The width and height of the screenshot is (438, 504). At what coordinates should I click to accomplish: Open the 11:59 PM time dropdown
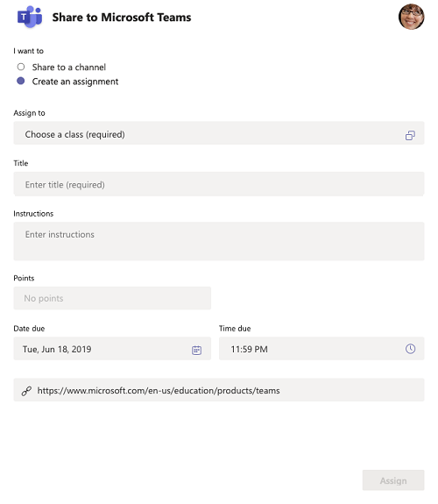click(x=321, y=349)
